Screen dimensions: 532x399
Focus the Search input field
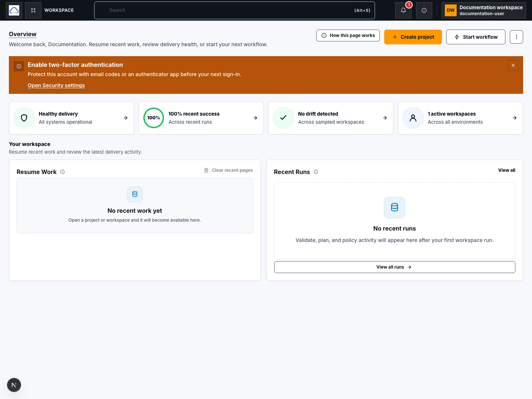(235, 10)
